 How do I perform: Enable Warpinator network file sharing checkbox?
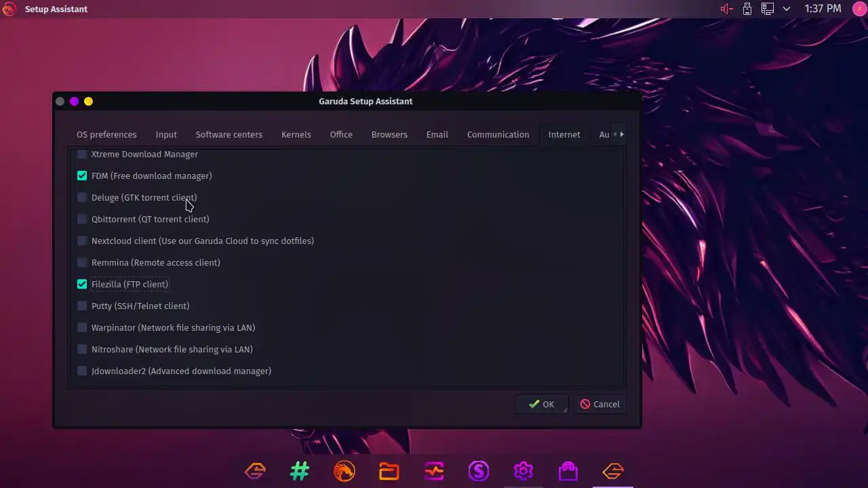82,327
